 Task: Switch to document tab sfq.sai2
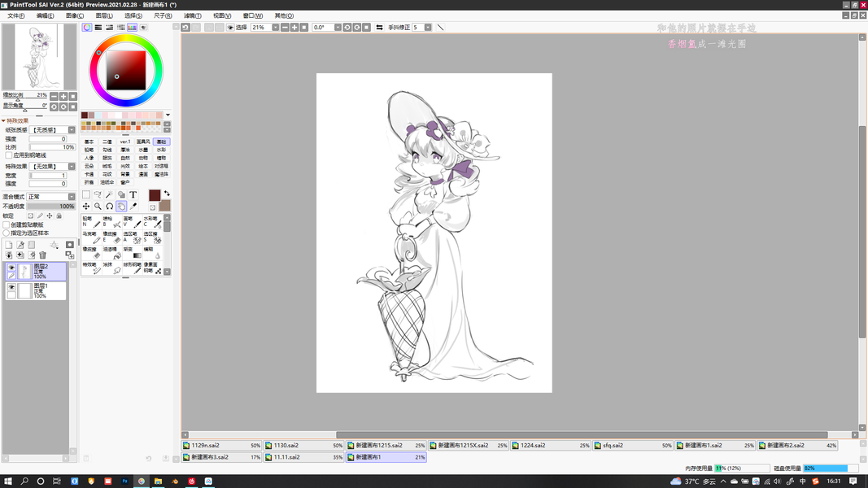tap(633, 446)
